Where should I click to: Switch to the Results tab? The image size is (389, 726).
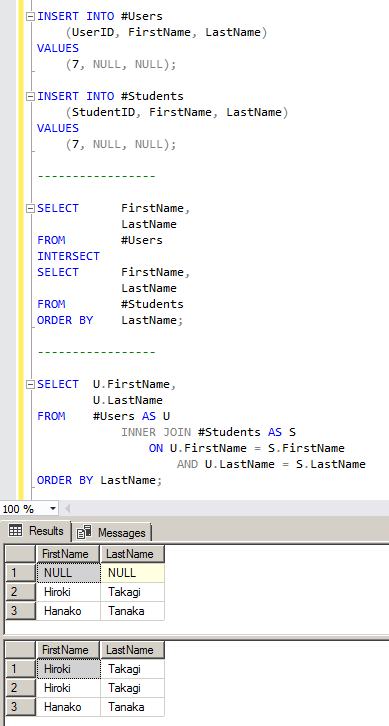[x=36, y=531]
